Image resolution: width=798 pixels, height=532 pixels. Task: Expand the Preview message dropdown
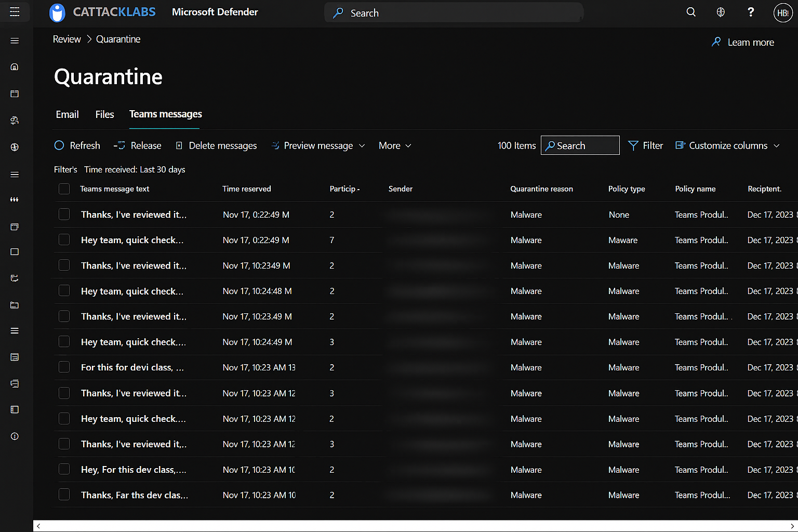362,146
